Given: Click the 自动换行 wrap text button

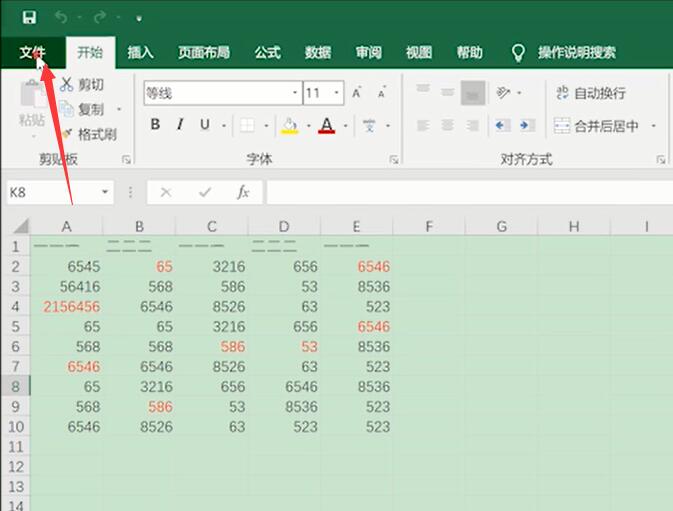Looking at the screenshot, I should (x=591, y=93).
